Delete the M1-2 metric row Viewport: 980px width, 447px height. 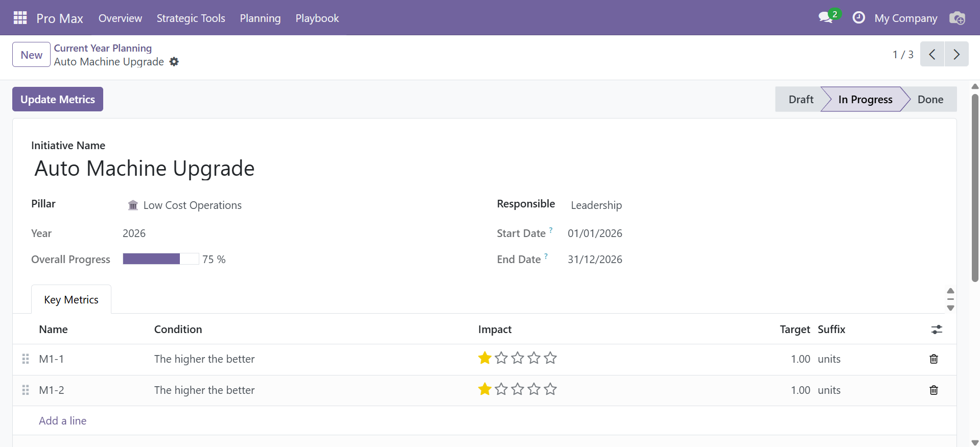[934, 390]
